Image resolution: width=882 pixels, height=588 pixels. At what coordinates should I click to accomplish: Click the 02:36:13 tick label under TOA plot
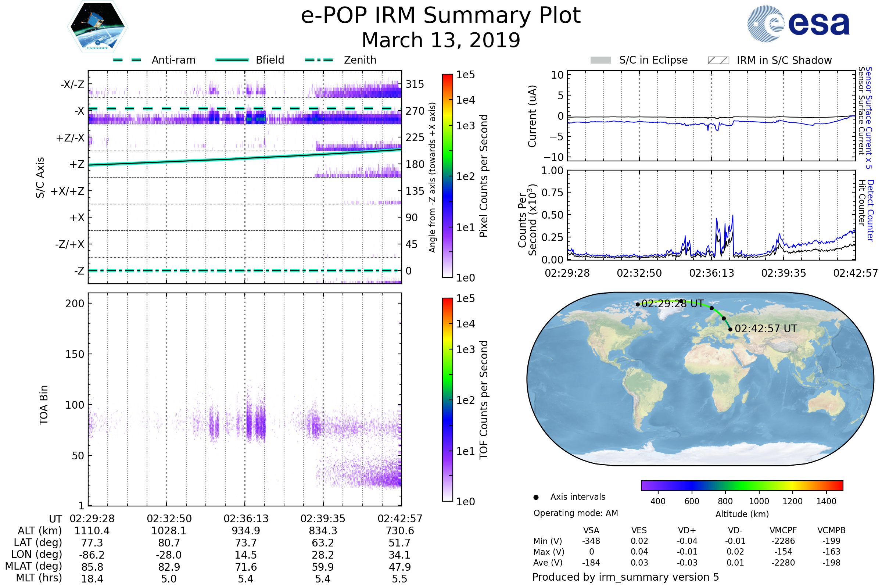point(246,519)
